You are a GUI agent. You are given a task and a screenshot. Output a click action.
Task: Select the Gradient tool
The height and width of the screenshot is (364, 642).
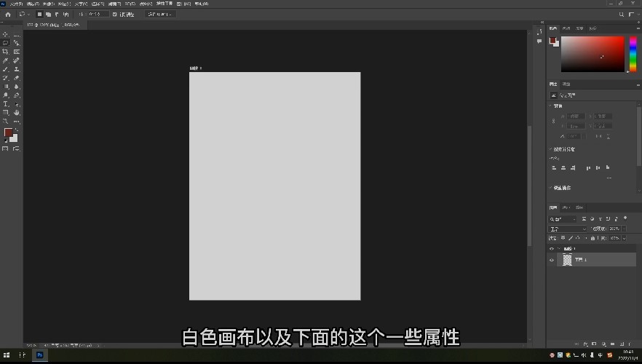pyautogui.click(x=5, y=87)
